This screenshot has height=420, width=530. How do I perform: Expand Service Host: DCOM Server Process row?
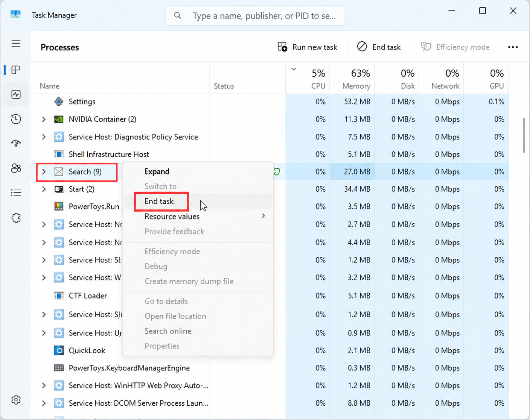(x=44, y=403)
